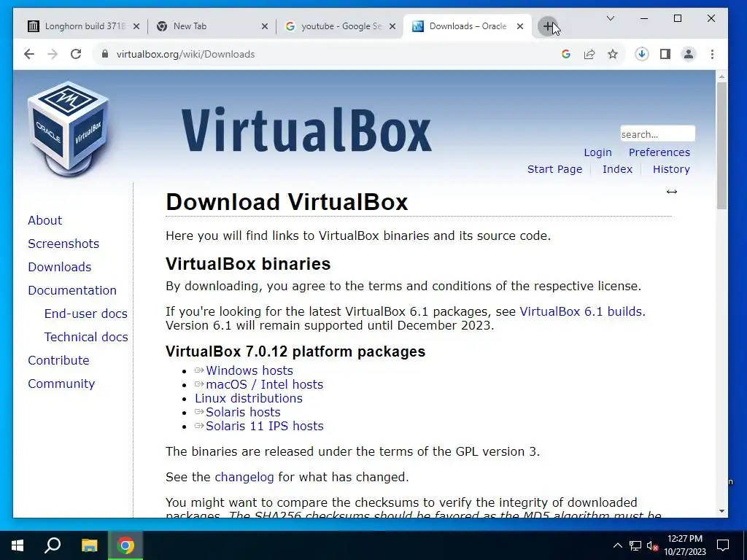The height and width of the screenshot is (560, 747).
Task: Open Chrome three-dot menu
Action: (712, 54)
